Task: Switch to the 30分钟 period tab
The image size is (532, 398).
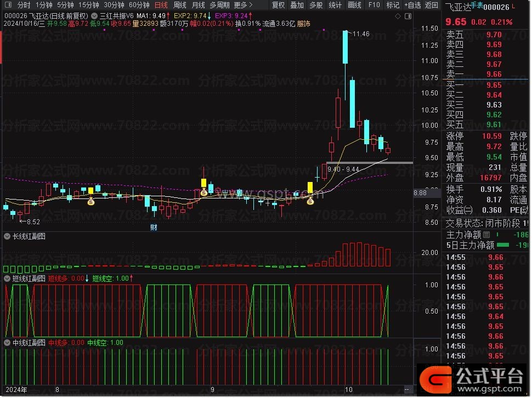Action: 114,5
